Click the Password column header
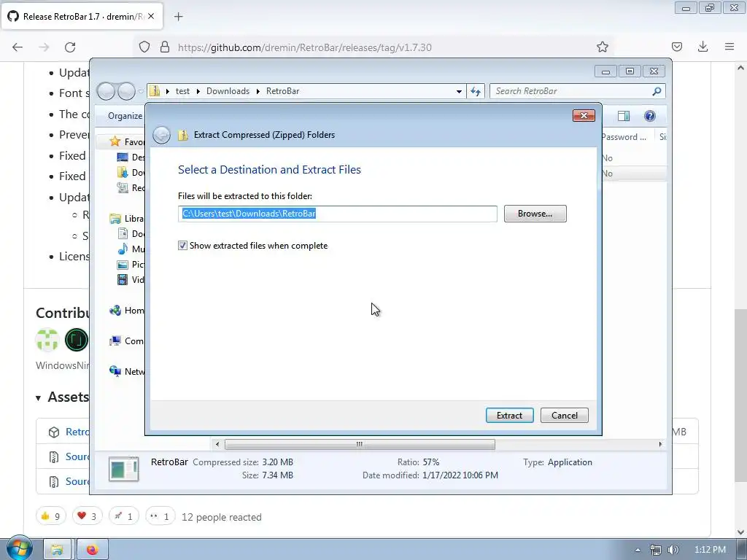 click(627, 136)
